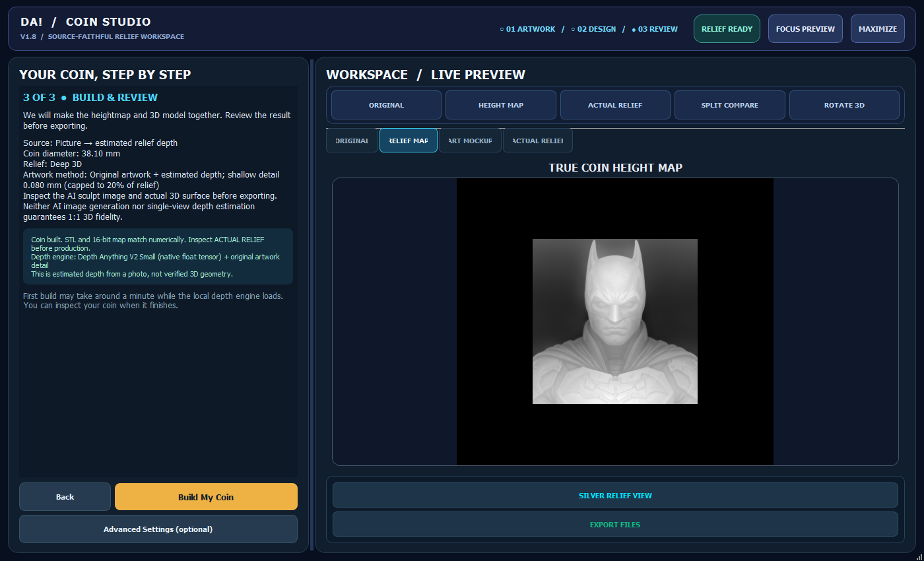
Task: Activate SPLIT COMPARE view
Action: 730,105
